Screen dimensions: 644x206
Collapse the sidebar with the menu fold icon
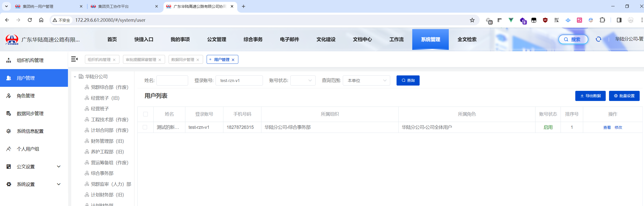[x=74, y=59]
